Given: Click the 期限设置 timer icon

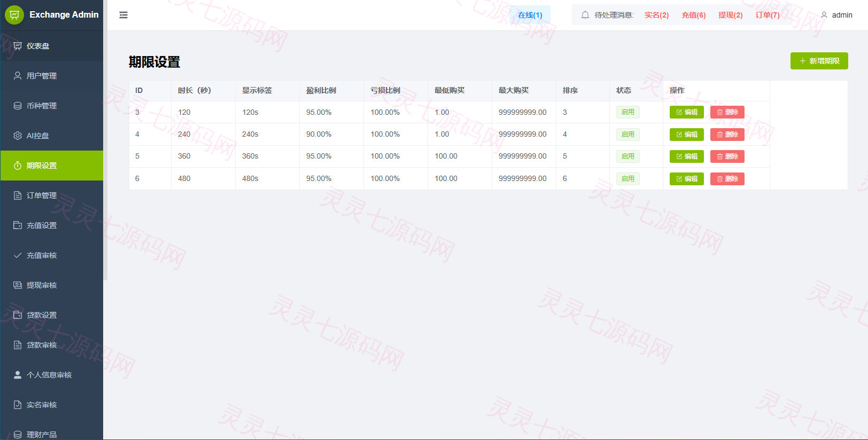Looking at the screenshot, I should tap(18, 166).
